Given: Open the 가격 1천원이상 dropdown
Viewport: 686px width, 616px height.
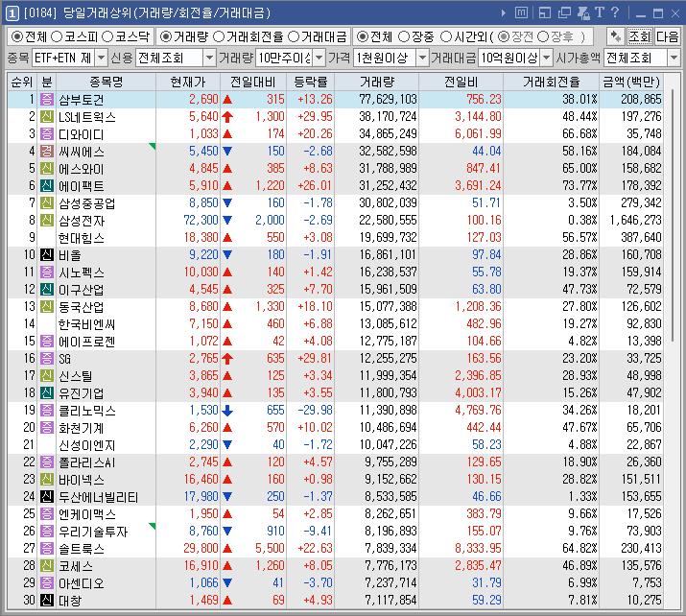Looking at the screenshot, I should point(422,58).
